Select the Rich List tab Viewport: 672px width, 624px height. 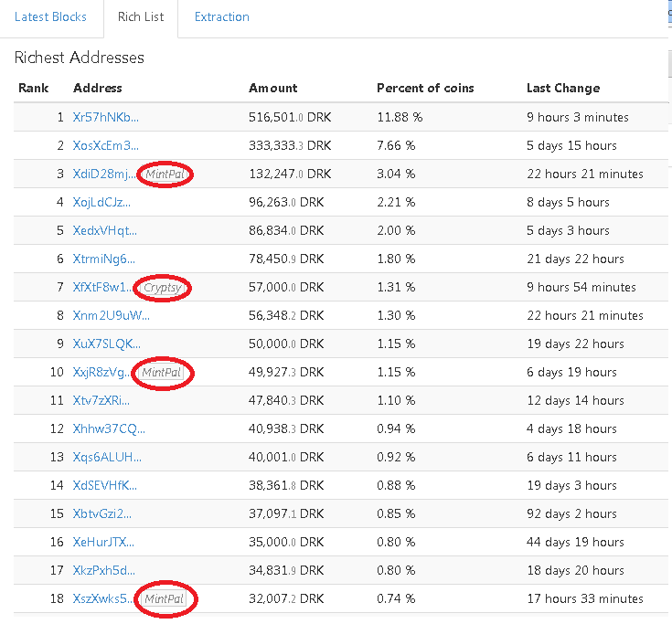tap(141, 17)
